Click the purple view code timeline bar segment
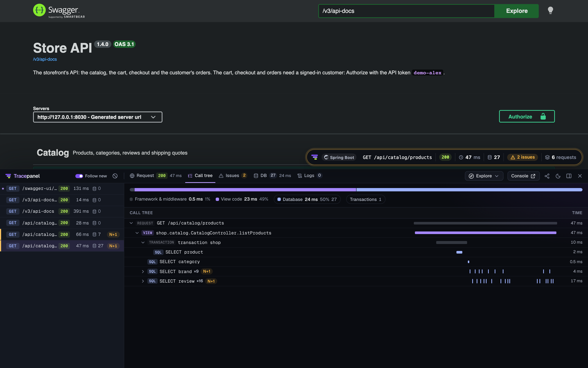 coord(245,190)
